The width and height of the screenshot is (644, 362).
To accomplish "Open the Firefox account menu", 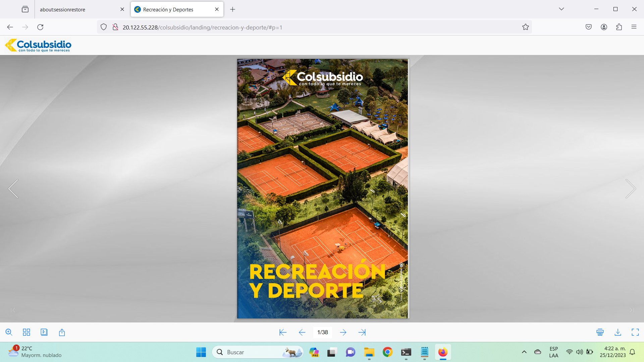I will 604,27.
